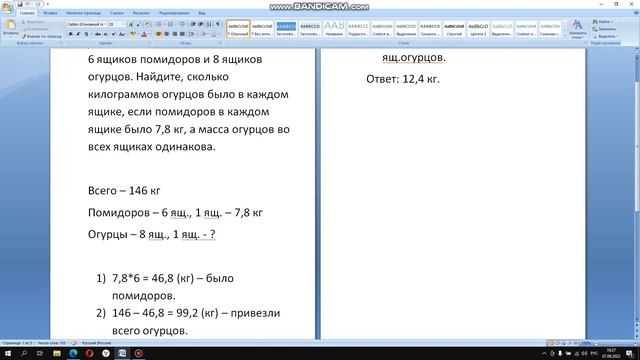Open line spacing options
Image resolution: width=640 pixels, height=360 pixels.
[x=193, y=34]
